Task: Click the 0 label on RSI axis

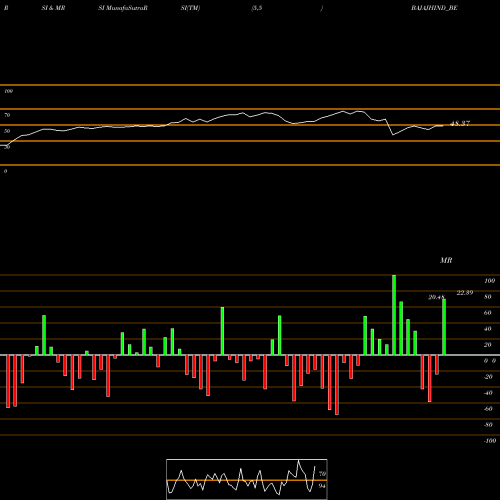Action: [5, 171]
